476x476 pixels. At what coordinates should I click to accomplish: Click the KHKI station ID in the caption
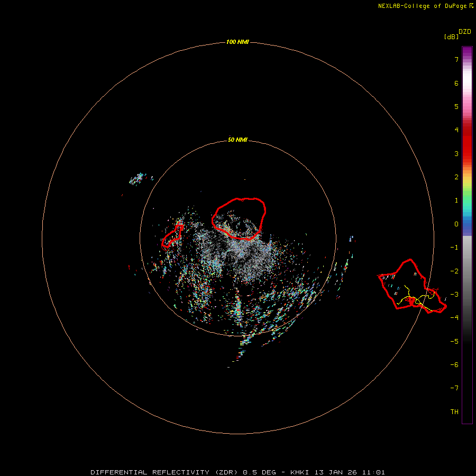coord(299,472)
